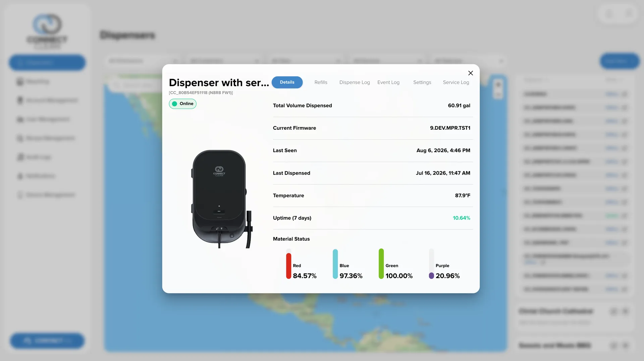
Task: Click the Material Status heading
Action: (x=291, y=239)
